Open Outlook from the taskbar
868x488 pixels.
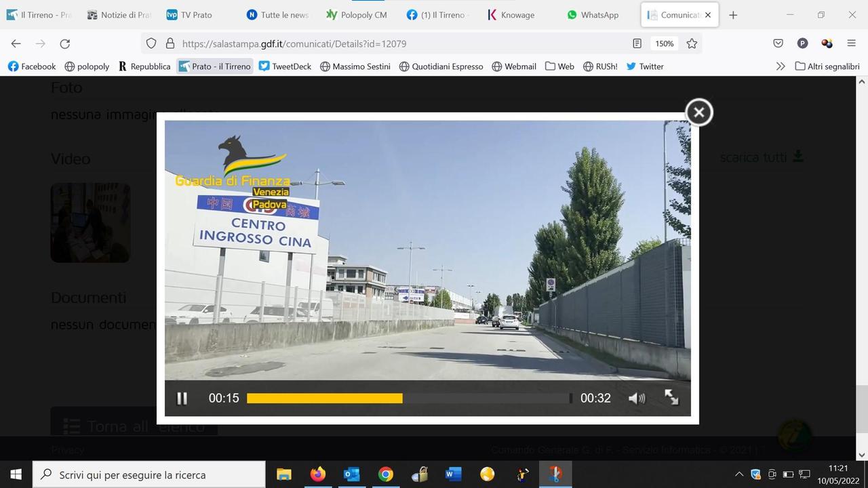(351, 474)
